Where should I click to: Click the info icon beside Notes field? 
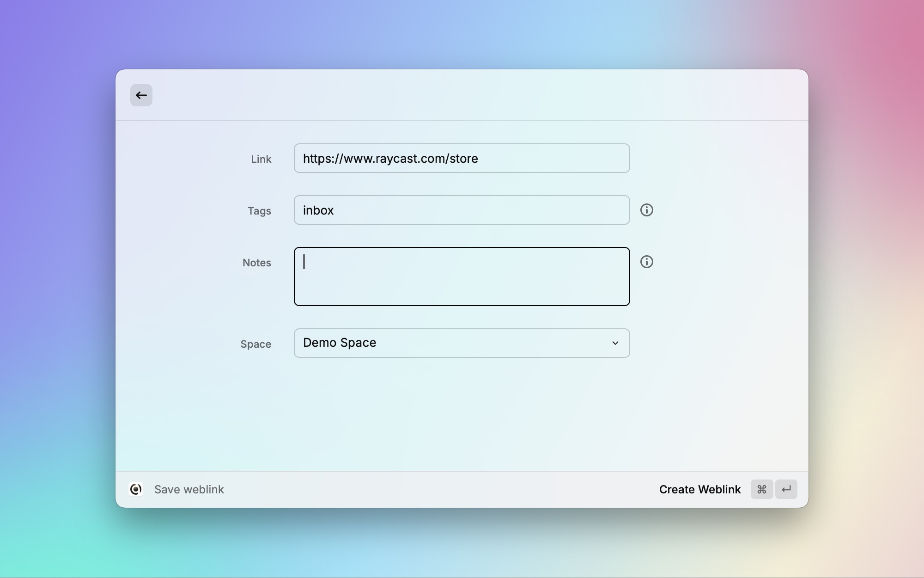coord(646,262)
